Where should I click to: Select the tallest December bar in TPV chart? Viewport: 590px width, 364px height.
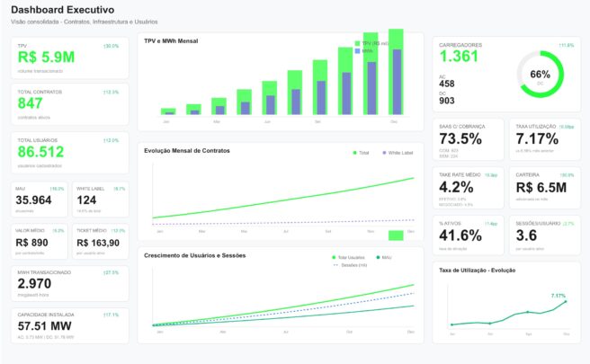(x=396, y=71)
